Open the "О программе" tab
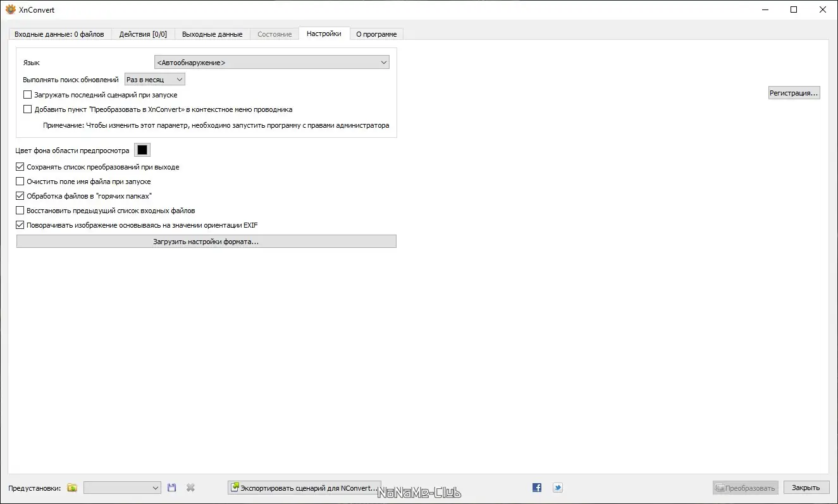Image resolution: width=838 pixels, height=504 pixels. pos(376,34)
